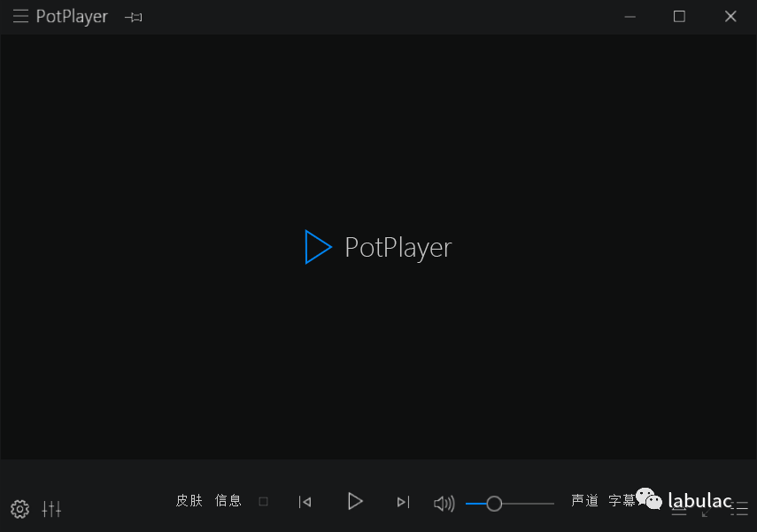Open the 字幕 (subtitle) menu
Screen dimensions: 757x532
pos(622,501)
